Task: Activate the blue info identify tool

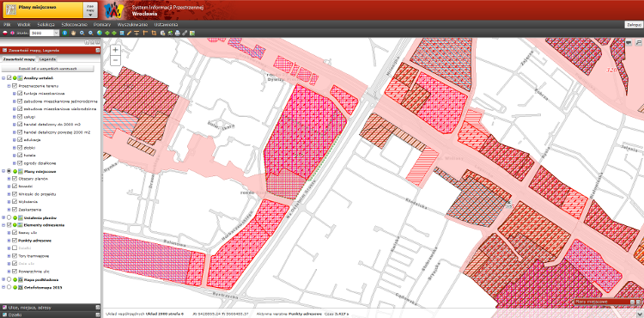Action: (65, 33)
